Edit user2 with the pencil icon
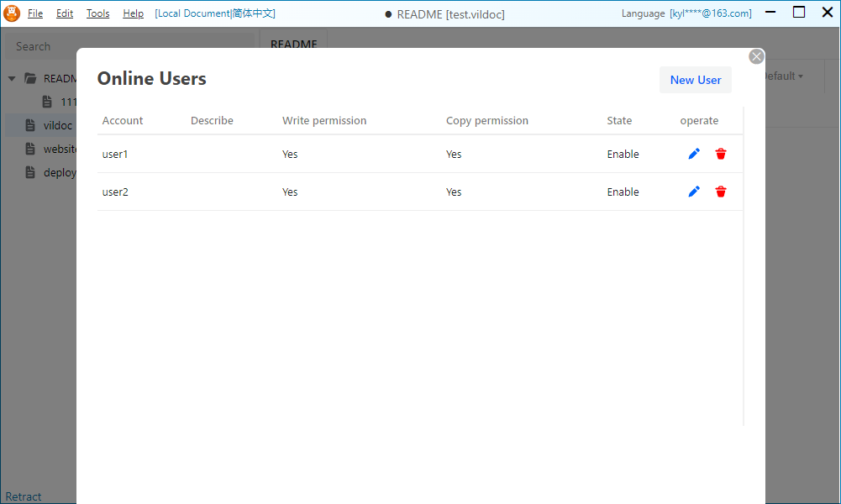The image size is (841, 504). (694, 192)
